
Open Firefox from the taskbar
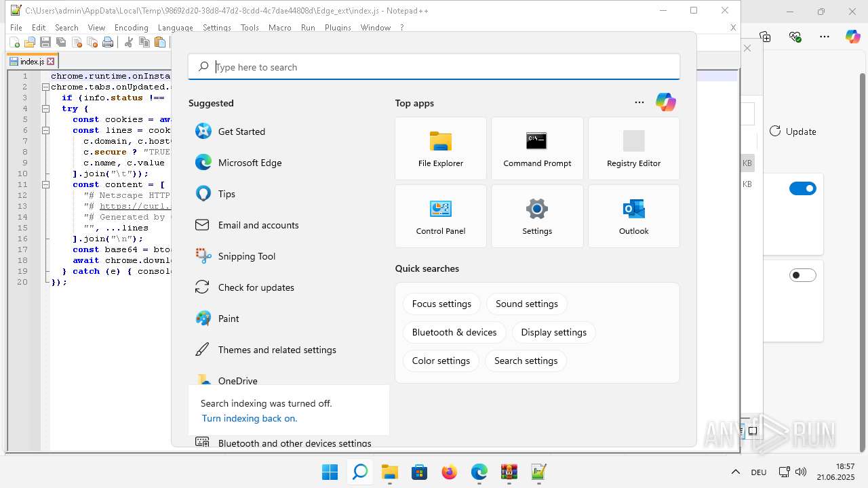pos(450,472)
